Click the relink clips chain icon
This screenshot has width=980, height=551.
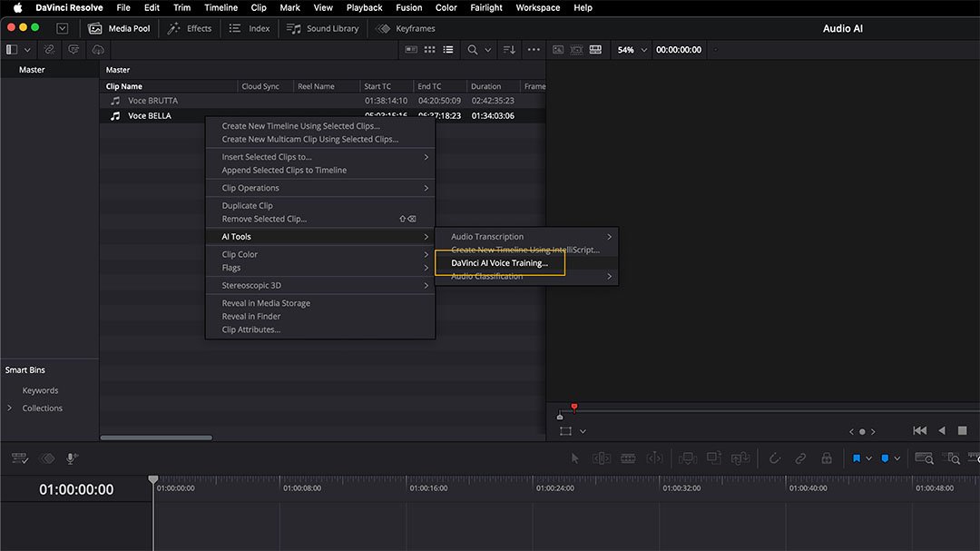tap(49, 49)
